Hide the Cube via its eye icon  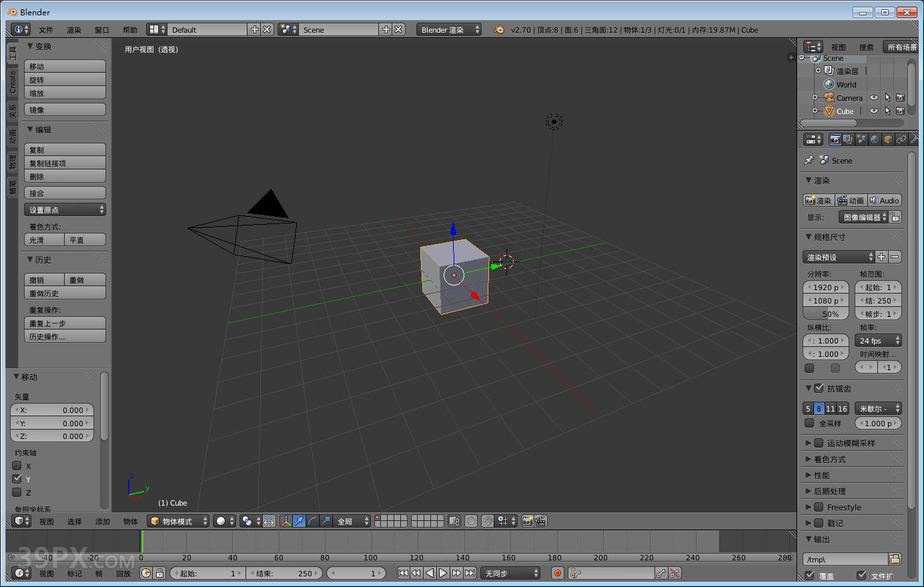(x=873, y=111)
